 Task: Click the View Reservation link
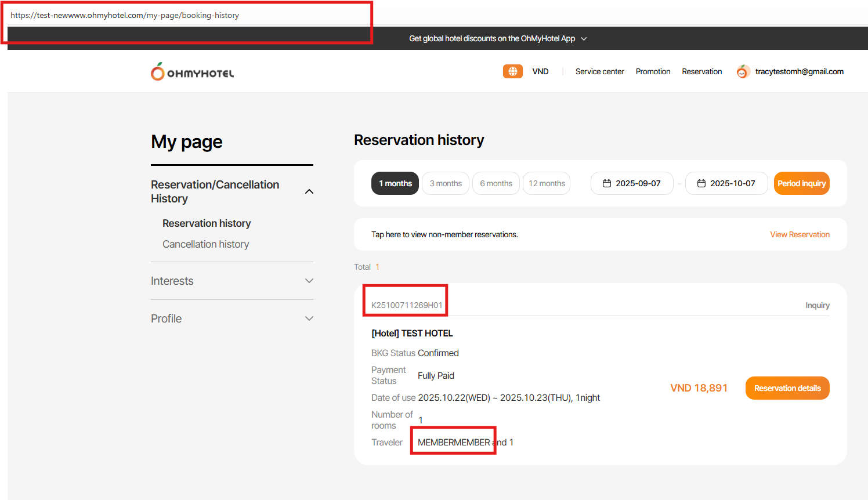(800, 234)
